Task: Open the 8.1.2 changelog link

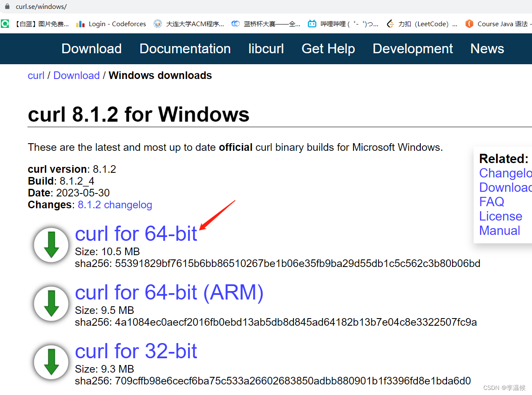Action: [x=115, y=205]
